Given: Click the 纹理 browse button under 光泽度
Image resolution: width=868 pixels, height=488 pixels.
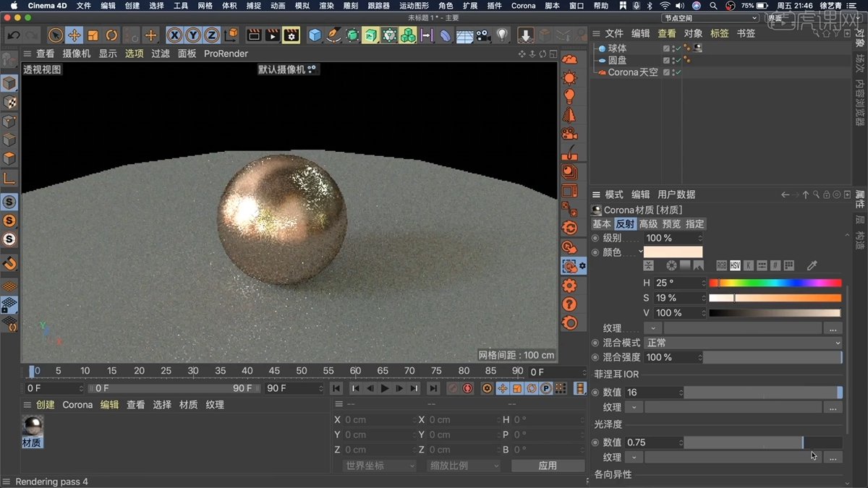Looking at the screenshot, I should [x=833, y=458].
